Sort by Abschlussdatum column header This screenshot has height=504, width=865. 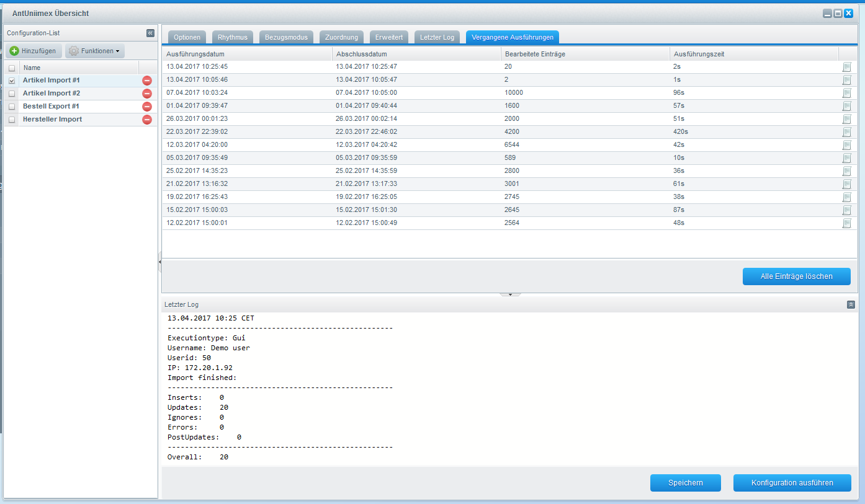(x=416, y=54)
